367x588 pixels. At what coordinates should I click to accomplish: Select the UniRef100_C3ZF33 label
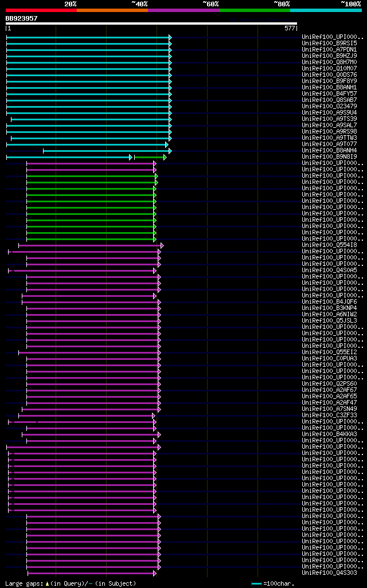pos(329,415)
